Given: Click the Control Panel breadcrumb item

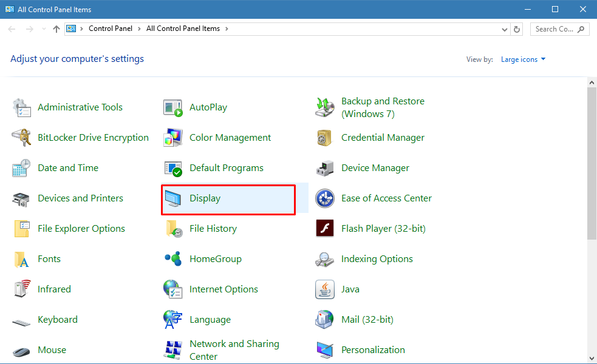Looking at the screenshot, I should [x=109, y=29].
